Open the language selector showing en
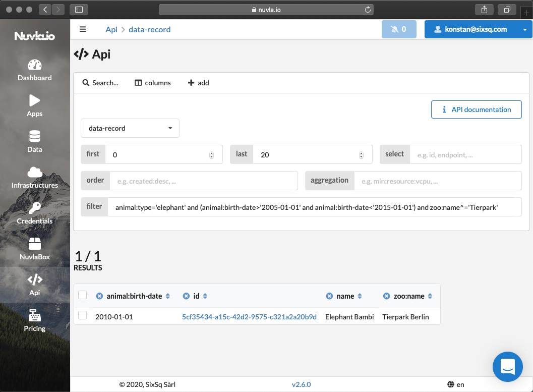This screenshot has width=533, height=392. click(455, 384)
